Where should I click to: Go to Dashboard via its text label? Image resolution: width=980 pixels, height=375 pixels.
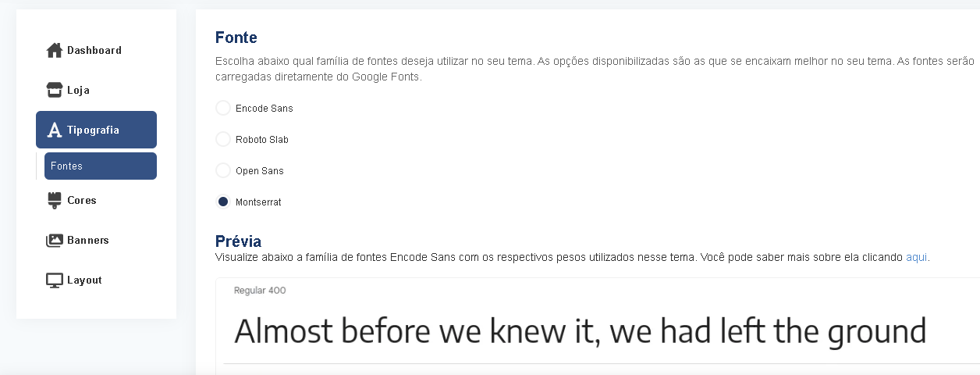point(94,51)
